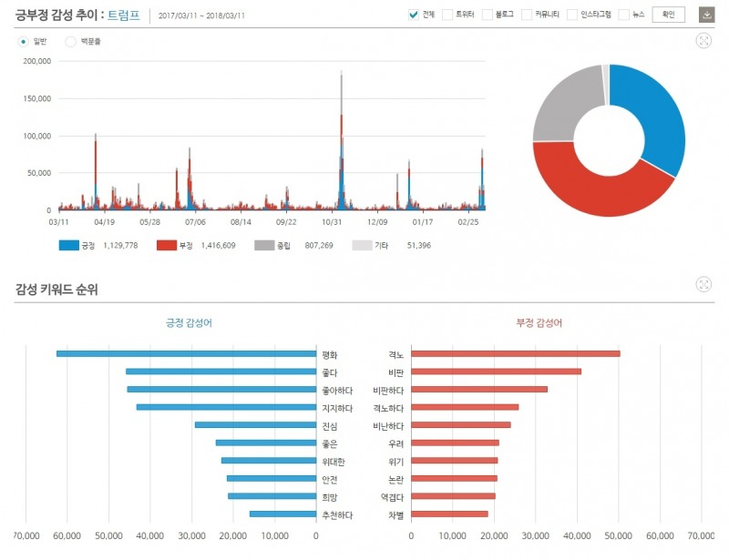Enable the 트위터 checkbox
The image size is (729, 560).
click(x=447, y=15)
